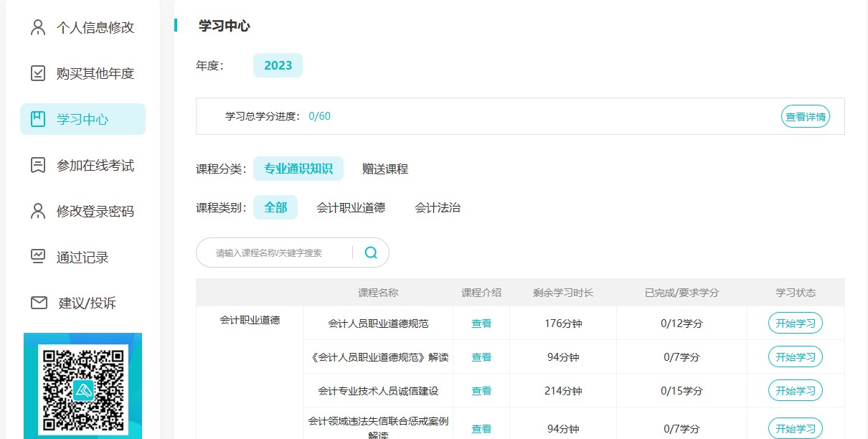Filter courses by 会计法治
The width and height of the screenshot is (868, 439).
(x=437, y=208)
